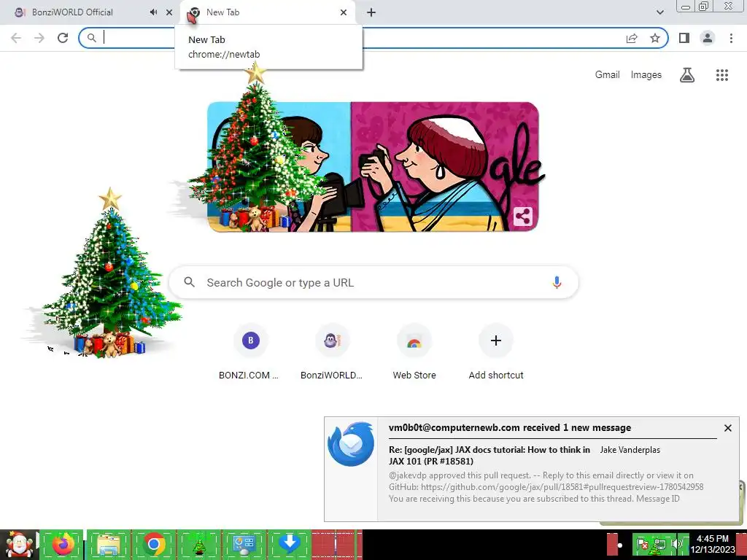Open the Chrome three-dot menu
747x560 pixels.
(x=731, y=38)
